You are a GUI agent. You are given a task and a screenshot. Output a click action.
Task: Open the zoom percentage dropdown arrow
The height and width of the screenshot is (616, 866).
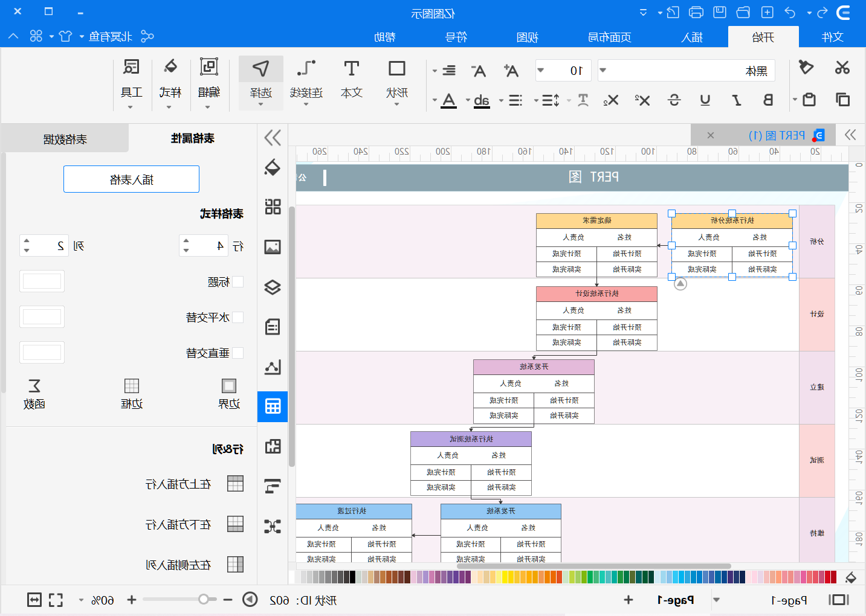tap(80, 600)
